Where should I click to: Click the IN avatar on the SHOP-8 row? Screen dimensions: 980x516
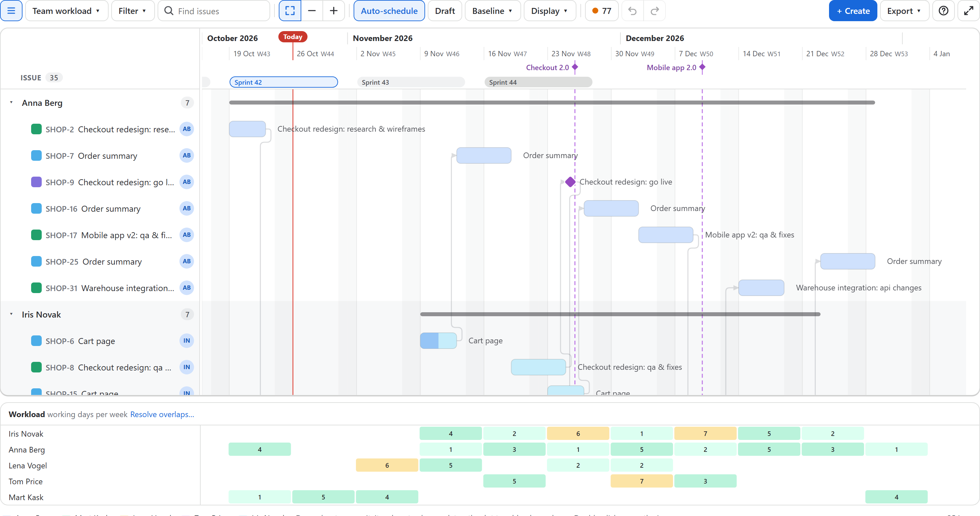coord(186,367)
